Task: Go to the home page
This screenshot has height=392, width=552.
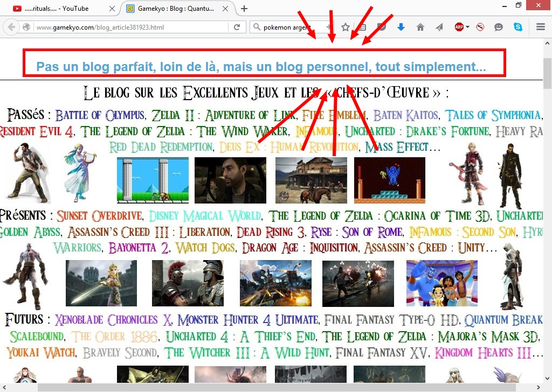Action: pos(420,27)
